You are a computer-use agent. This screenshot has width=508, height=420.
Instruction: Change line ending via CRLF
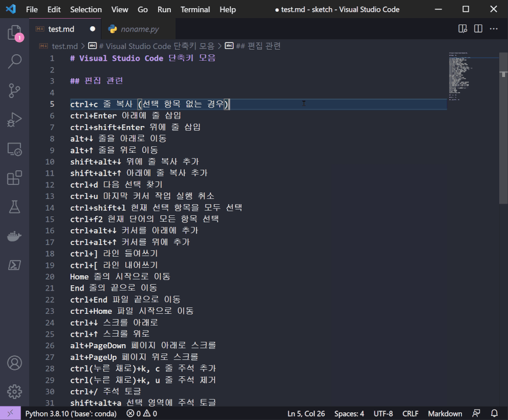(x=410, y=414)
